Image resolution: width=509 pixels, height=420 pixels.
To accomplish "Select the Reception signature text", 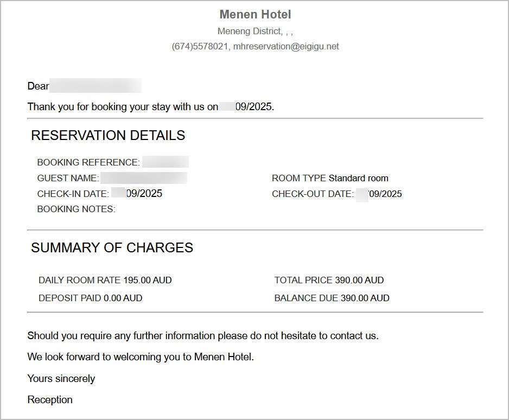I will (x=50, y=400).
